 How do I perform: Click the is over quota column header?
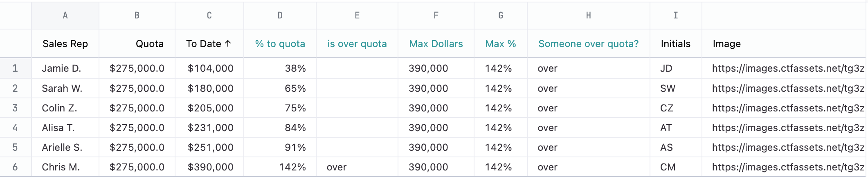pos(357,44)
